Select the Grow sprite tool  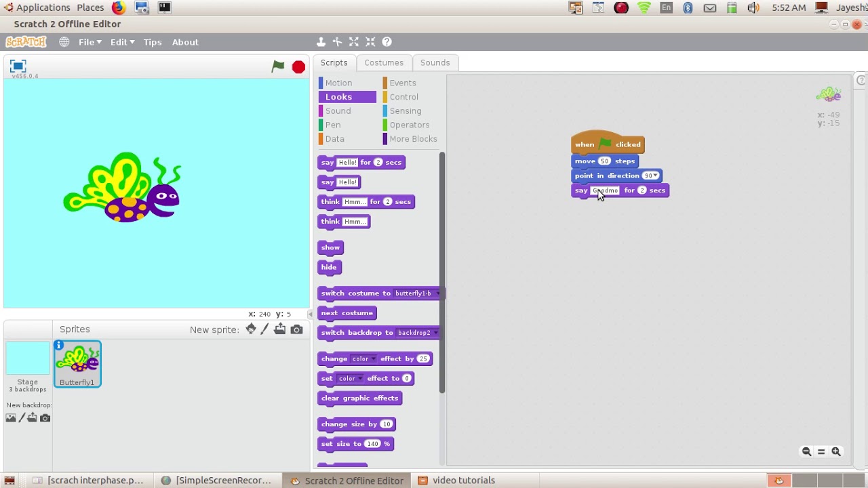pos(354,42)
